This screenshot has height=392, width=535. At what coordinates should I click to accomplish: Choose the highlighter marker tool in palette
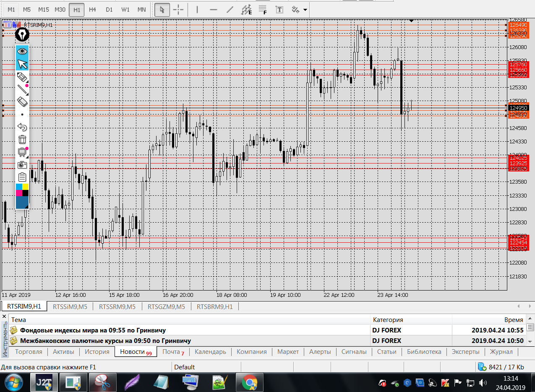pos(22,77)
